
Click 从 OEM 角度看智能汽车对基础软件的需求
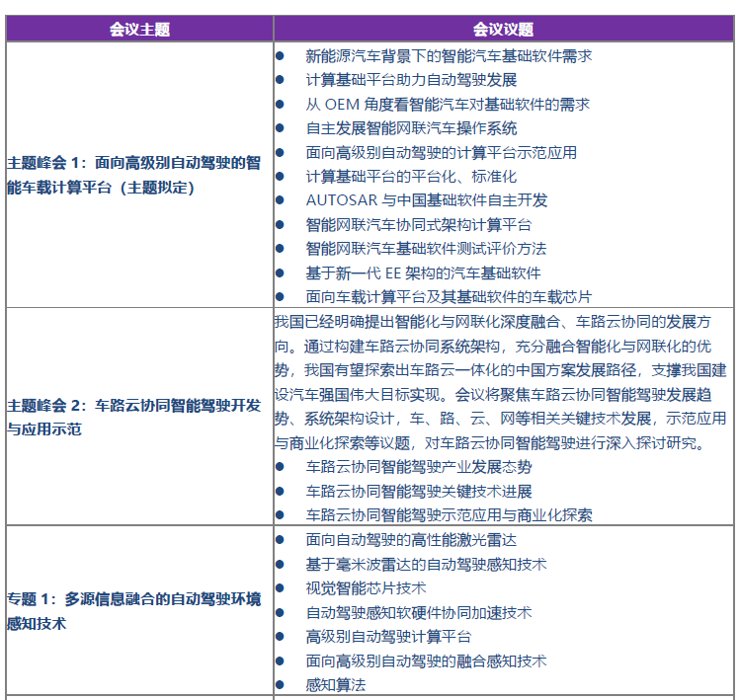click(448, 104)
